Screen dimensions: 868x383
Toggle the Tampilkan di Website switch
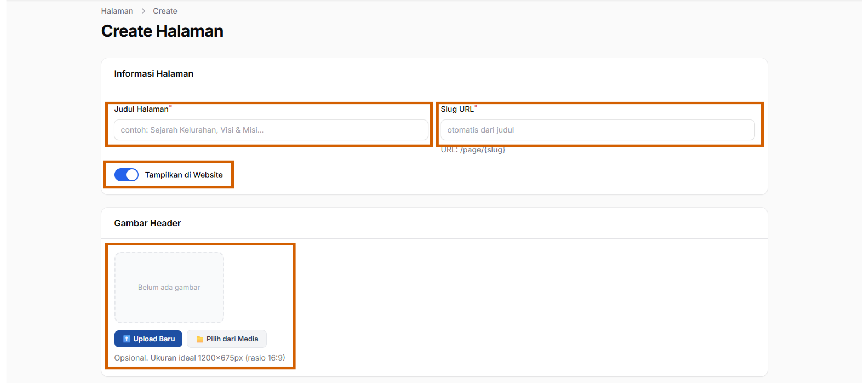[x=126, y=175]
